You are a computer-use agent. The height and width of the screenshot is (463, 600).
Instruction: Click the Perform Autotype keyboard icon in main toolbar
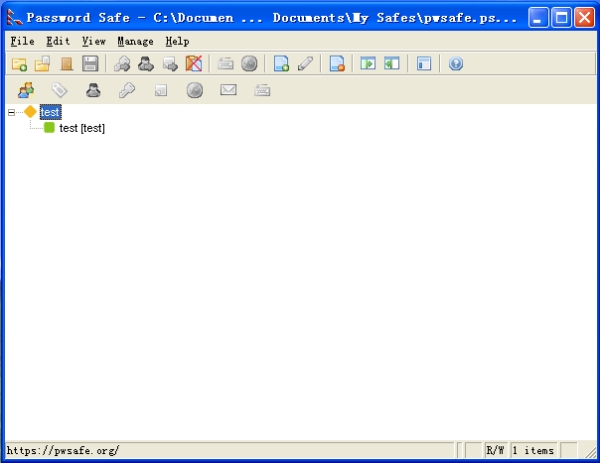point(226,64)
